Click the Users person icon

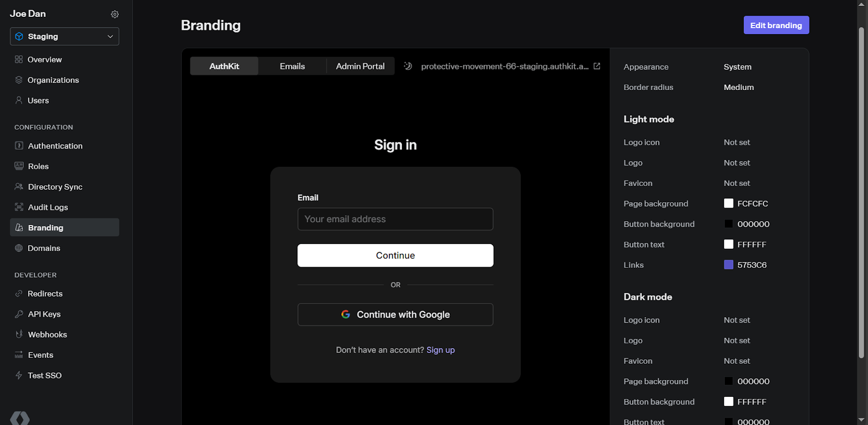(x=19, y=100)
